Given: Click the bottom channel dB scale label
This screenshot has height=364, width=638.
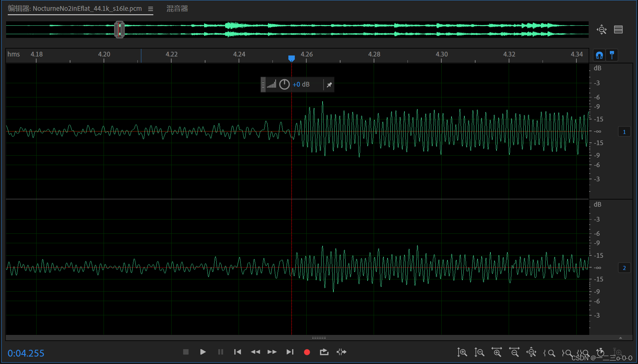Looking at the screenshot, I should point(597,204).
